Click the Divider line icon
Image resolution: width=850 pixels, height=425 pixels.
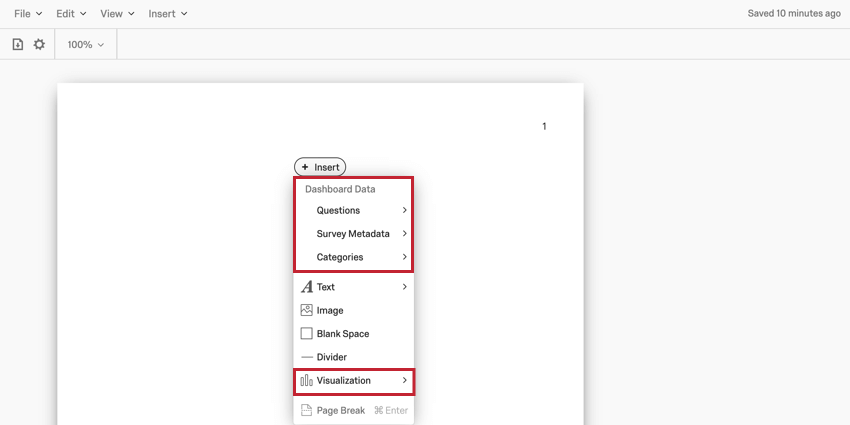click(x=307, y=357)
